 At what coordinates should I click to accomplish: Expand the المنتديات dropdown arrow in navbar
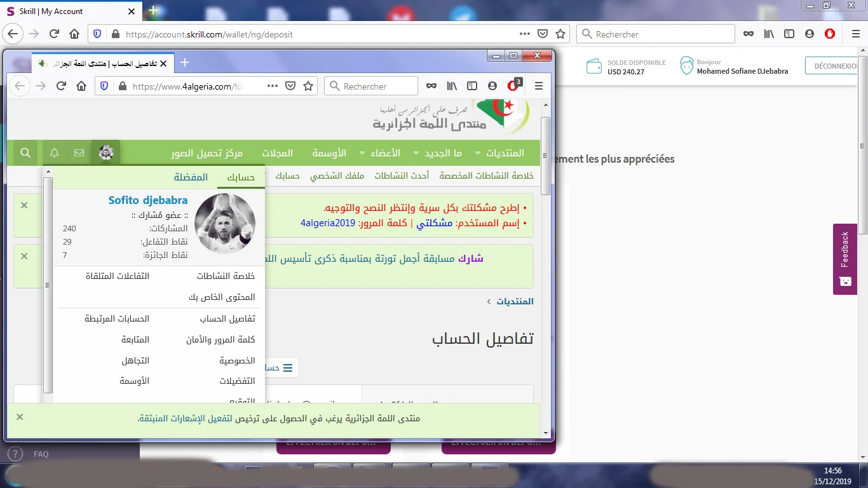[479, 154]
